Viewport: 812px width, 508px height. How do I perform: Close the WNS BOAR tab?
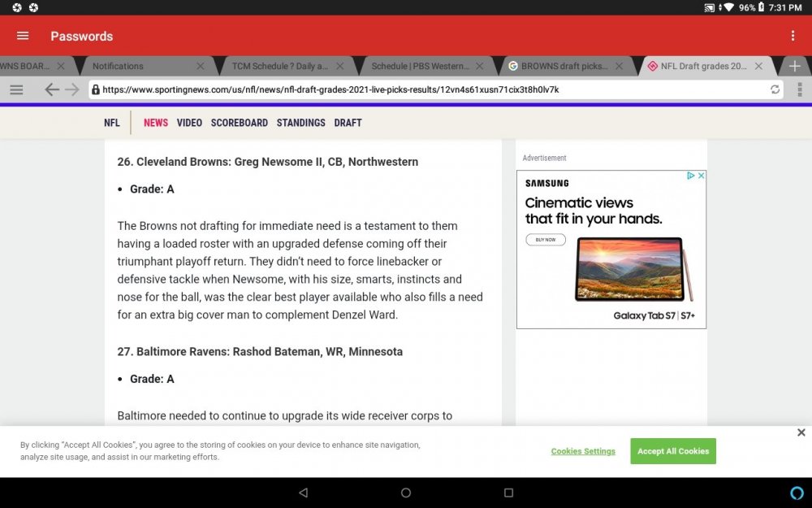[x=61, y=67]
